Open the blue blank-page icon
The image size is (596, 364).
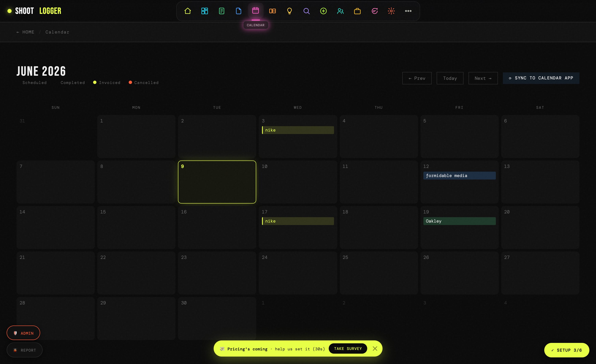pyautogui.click(x=238, y=11)
